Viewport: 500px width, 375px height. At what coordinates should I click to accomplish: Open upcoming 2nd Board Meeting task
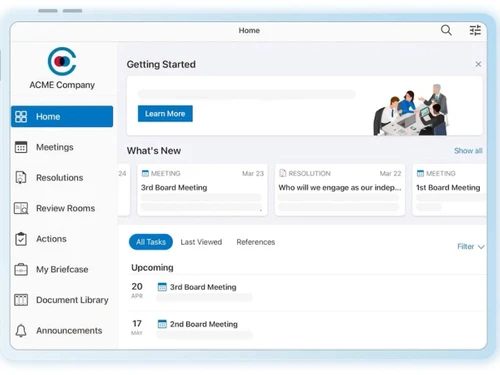pos(204,324)
